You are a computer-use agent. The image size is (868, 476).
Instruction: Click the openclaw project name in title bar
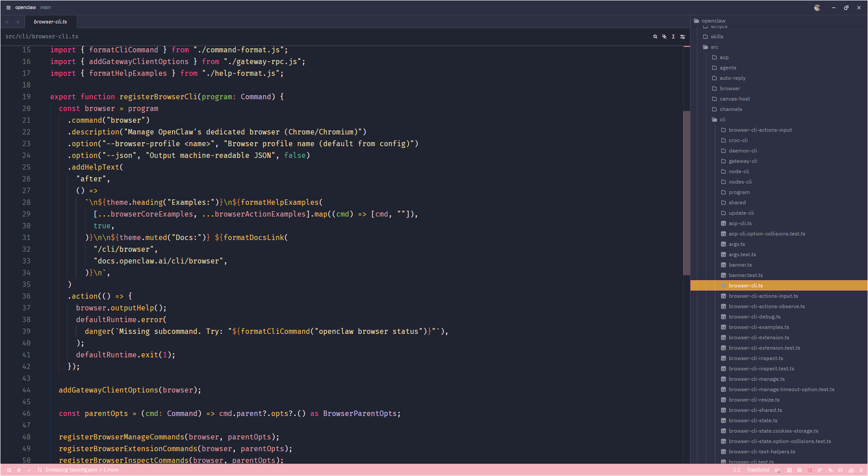(x=26, y=8)
